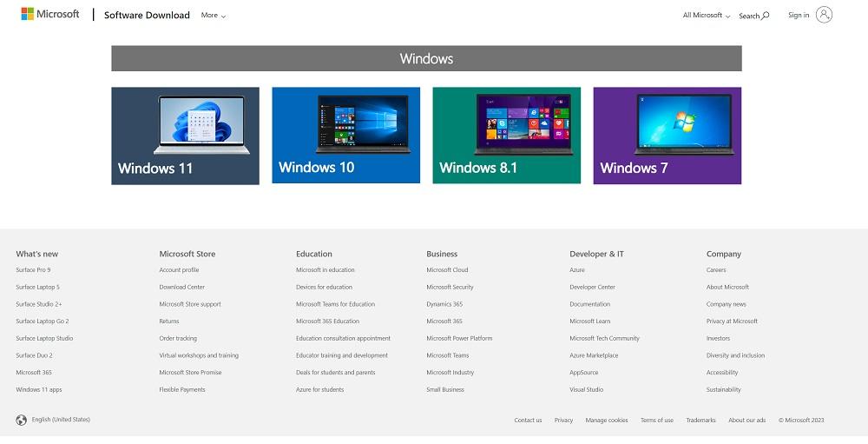
Task: Open the Windows 11 download tile
Action: pyautogui.click(x=185, y=136)
